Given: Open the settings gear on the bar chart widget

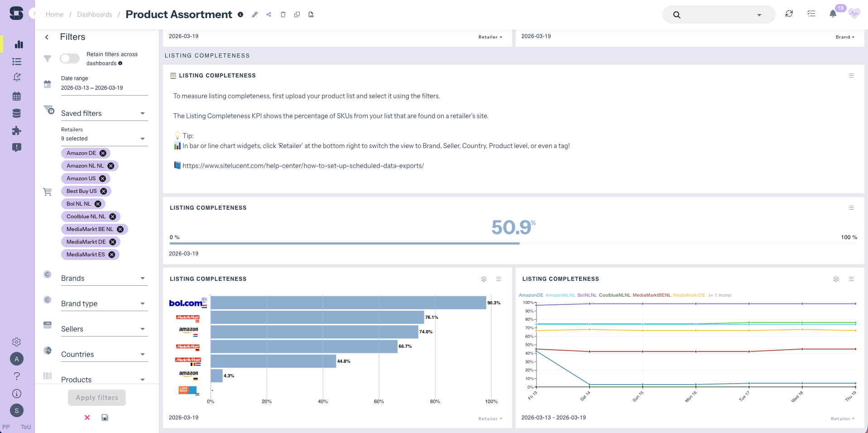Looking at the screenshot, I should point(484,279).
